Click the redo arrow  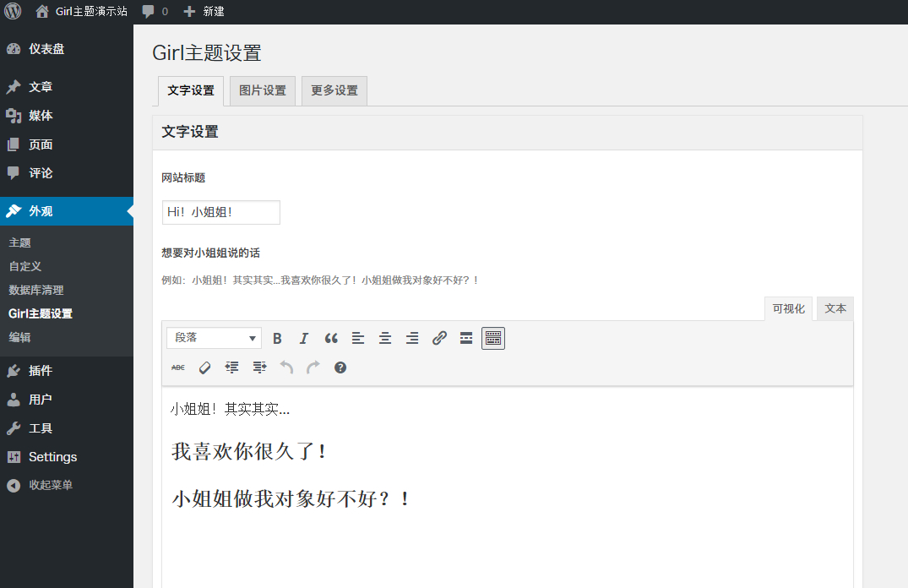point(313,367)
